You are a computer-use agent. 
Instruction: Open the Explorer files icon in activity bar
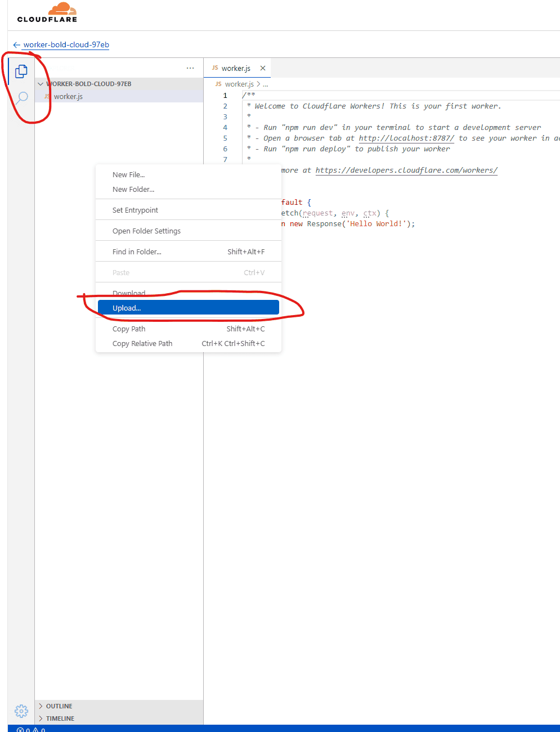coord(21,71)
